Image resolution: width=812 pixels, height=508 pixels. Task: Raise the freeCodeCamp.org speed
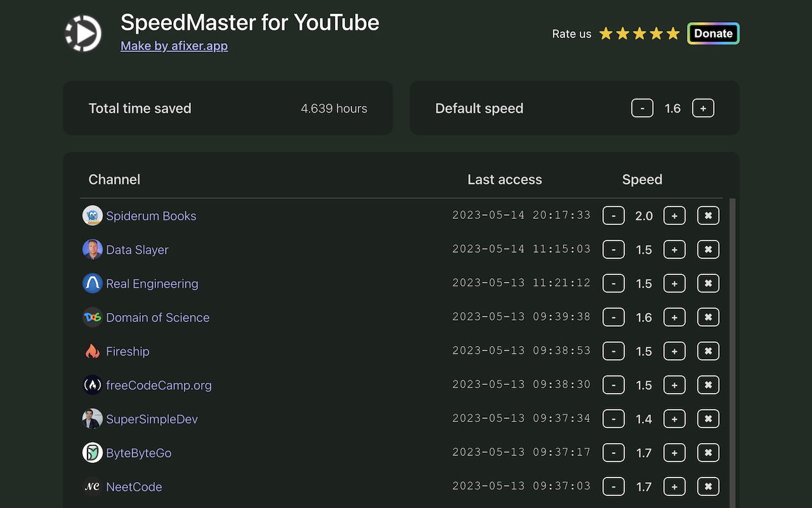click(x=674, y=385)
